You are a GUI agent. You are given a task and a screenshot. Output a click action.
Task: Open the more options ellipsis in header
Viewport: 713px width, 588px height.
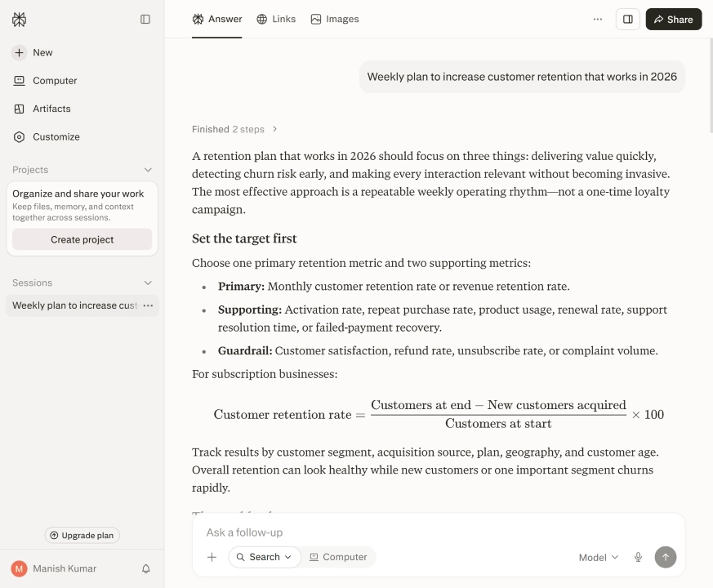[x=598, y=19]
